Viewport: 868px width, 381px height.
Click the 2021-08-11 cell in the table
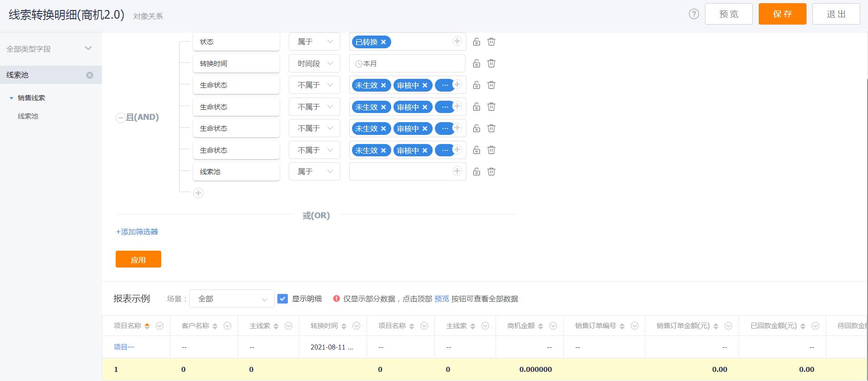pos(332,347)
